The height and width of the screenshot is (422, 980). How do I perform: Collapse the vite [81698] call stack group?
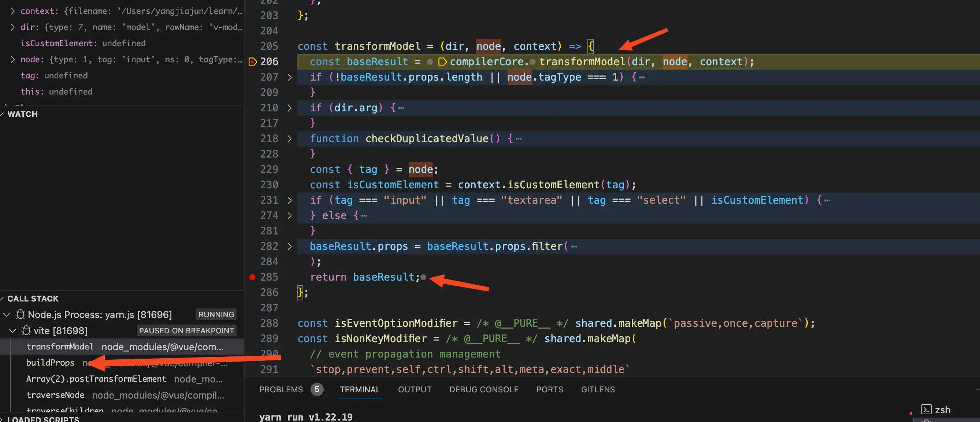point(12,330)
